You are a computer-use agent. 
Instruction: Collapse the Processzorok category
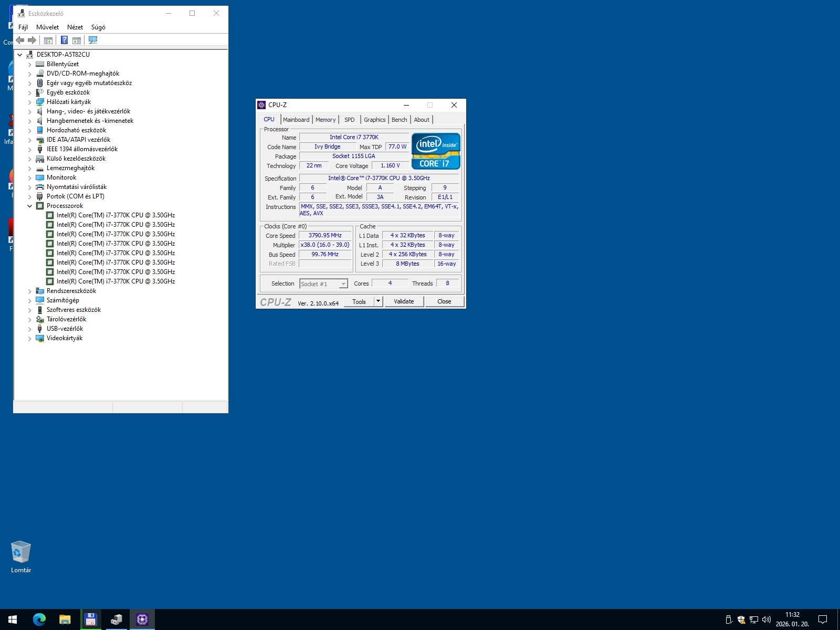pyautogui.click(x=29, y=206)
